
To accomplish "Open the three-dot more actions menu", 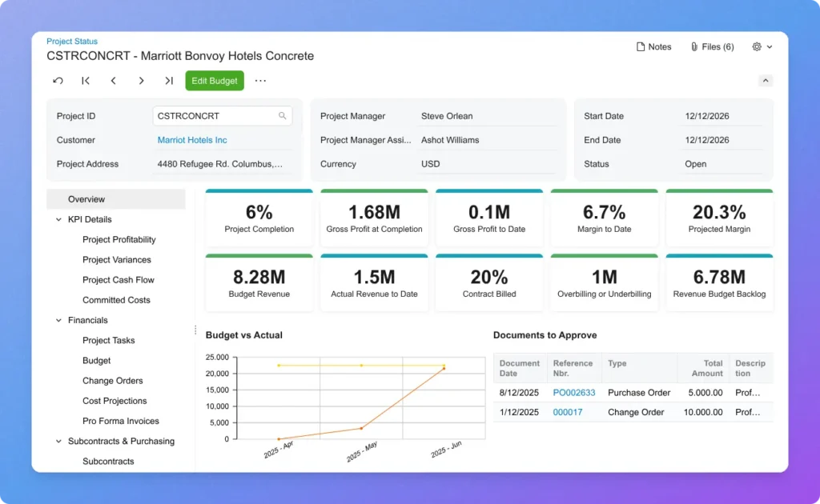I will pos(260,81).
